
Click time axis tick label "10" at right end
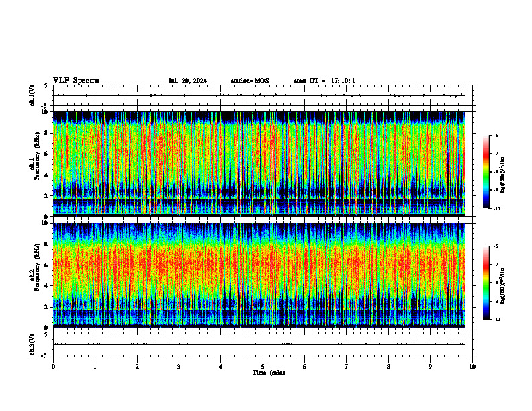472,367
